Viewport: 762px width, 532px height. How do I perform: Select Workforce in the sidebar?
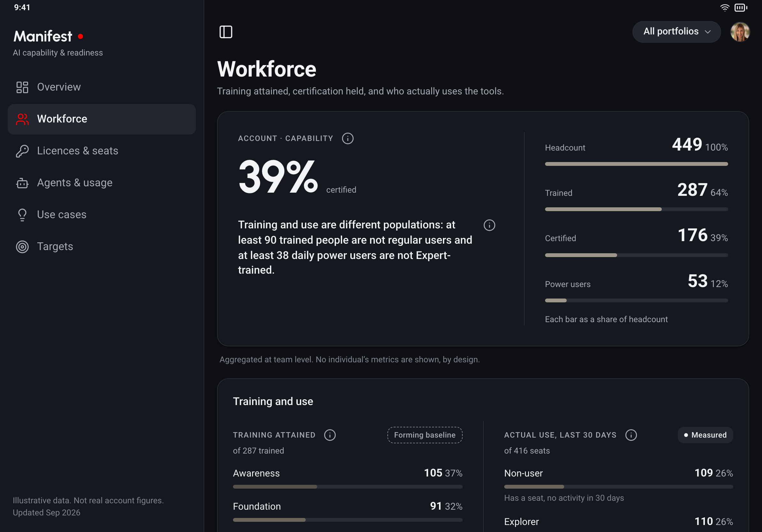coord(101,119)
